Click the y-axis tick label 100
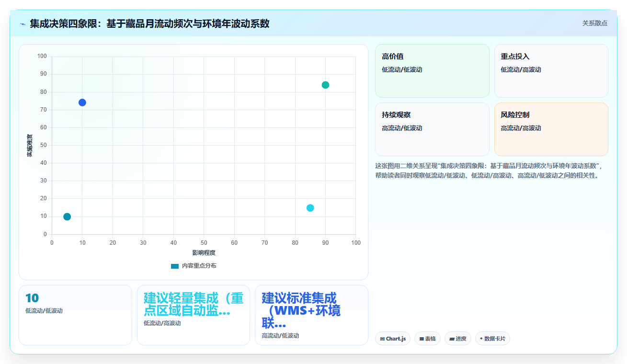The image size is (627, 364). (x=42, y=56)
